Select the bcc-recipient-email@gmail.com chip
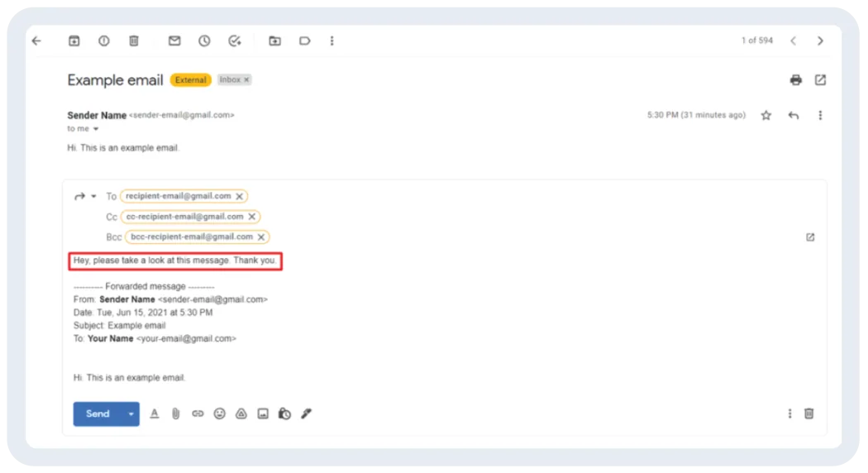The width and height of the screenshot is (868, 473). tap(197, 237)
